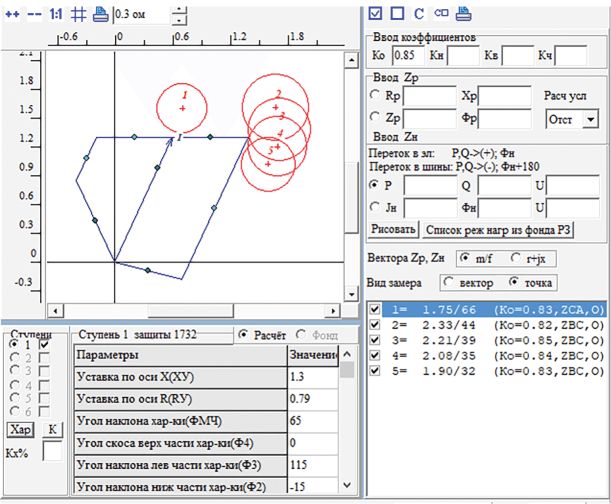Image resolution: width=611 pixels, height=504 pixels.
Task: Open the 'Отст' calculation condition dropdown
Action: point(590,119)
